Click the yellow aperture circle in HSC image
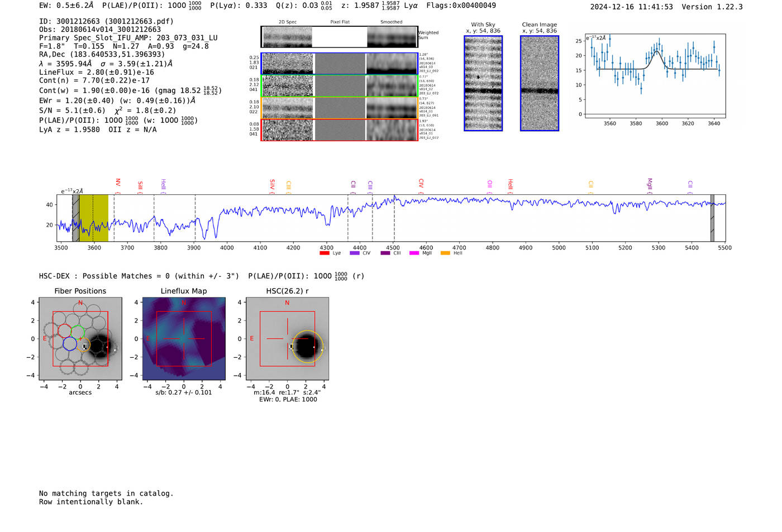The height and width of the screenshot is (532, 782). pyautogui.click(x=307, y=347)
